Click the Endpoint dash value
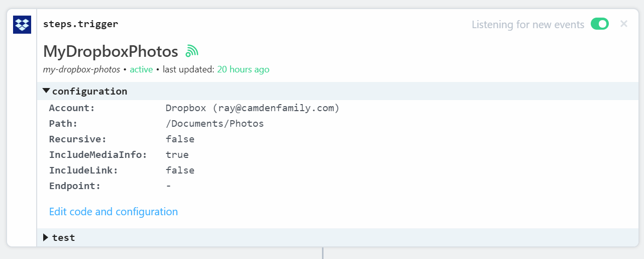The height and width of the screenshot is (259, 644). (169, 186)
